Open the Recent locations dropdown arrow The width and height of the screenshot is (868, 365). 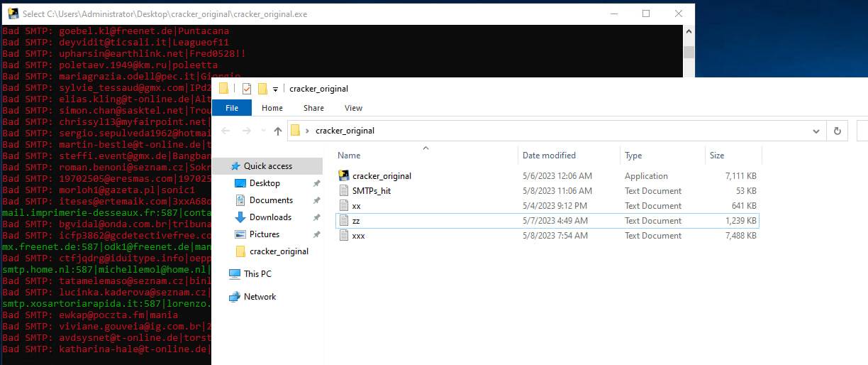pyautogui.click(x=262, y=131)
